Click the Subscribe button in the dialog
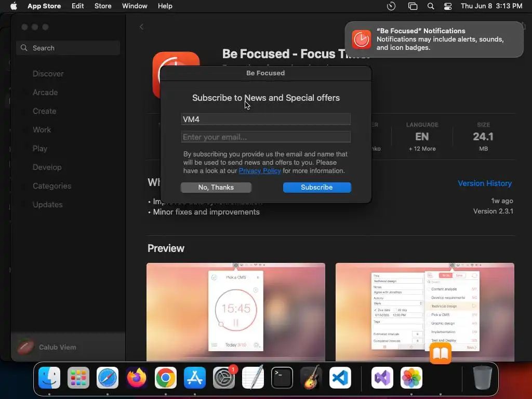Viewport: 532px width, 399px height. 317,187
